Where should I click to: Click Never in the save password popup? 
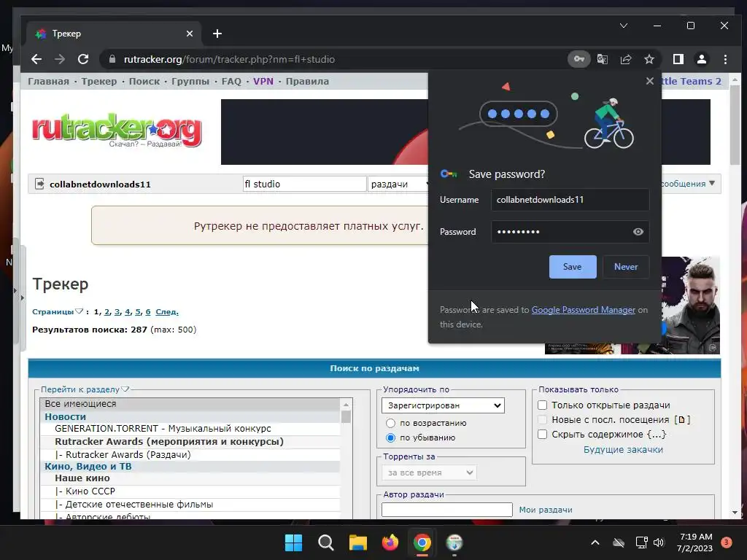pyautogui.click(x=625, y=267)
